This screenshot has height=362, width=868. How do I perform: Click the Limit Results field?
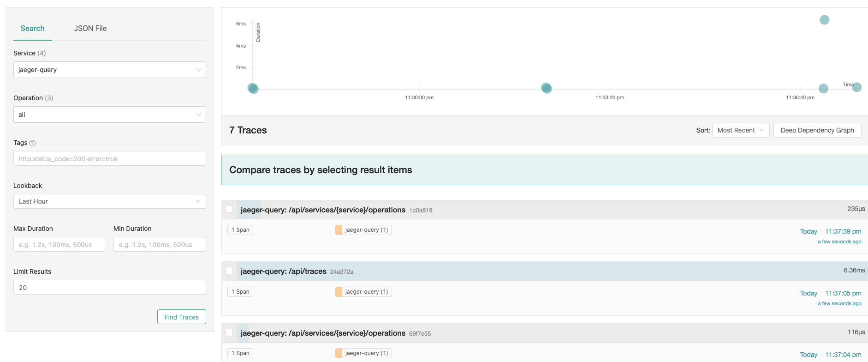[110, 287]
